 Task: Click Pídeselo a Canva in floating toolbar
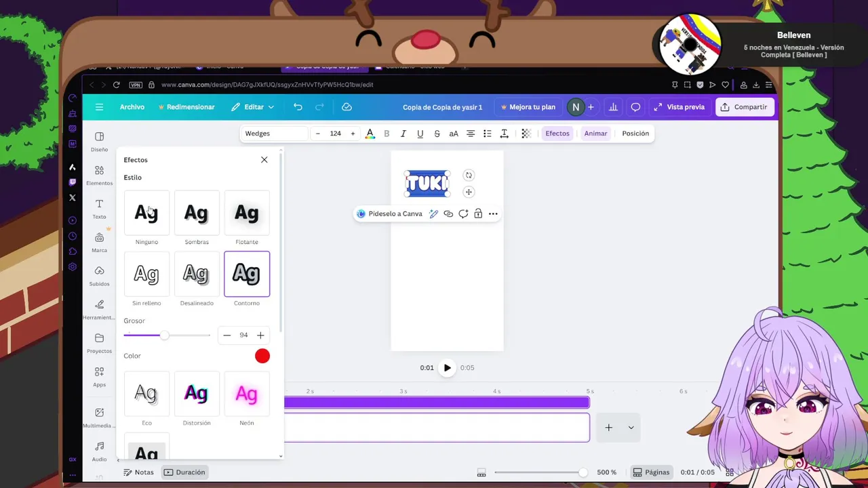[x=389, y=213]
